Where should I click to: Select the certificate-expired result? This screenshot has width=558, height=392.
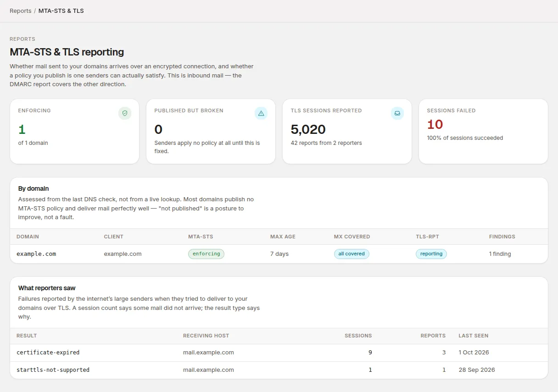[48, 353]
